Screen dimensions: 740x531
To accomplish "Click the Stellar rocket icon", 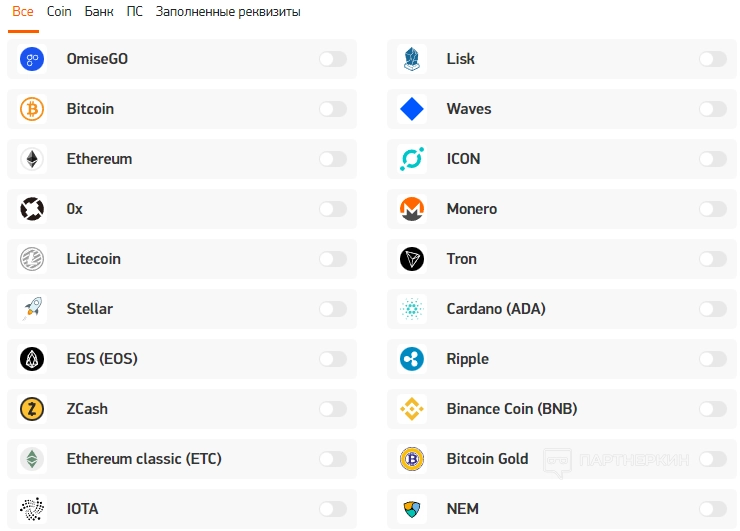I will 33,309.
